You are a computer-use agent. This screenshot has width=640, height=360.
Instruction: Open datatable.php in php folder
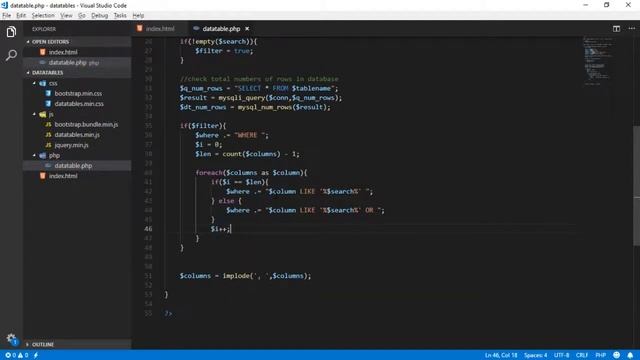coord(78,166)
